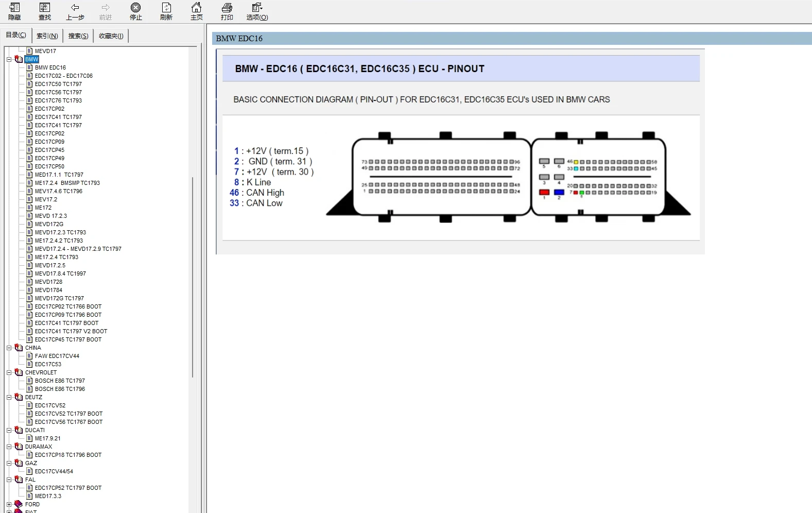
Task: Click the book icon beside FAL
Action: pyautogui.click(x=19, y=480)
